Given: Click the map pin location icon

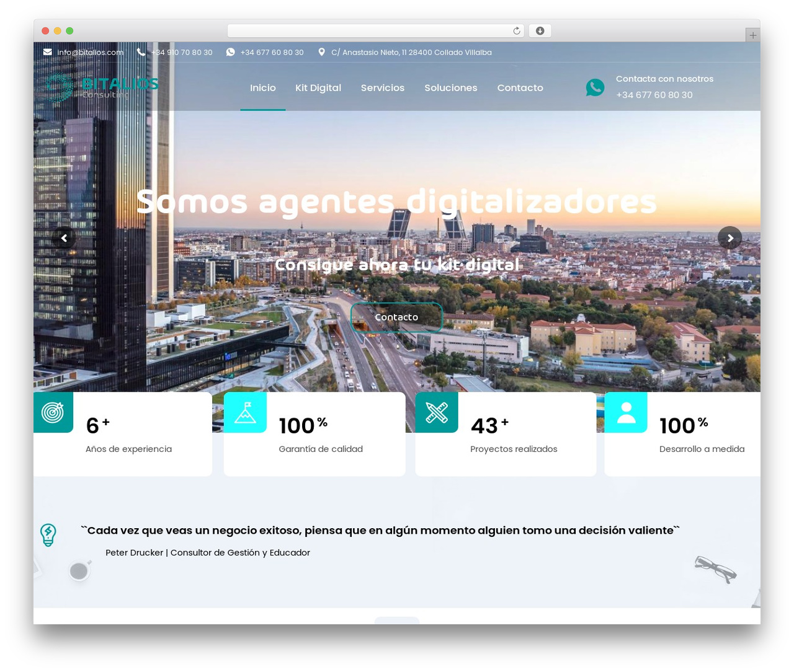Looking at the screenshot, I should (321, 52).
